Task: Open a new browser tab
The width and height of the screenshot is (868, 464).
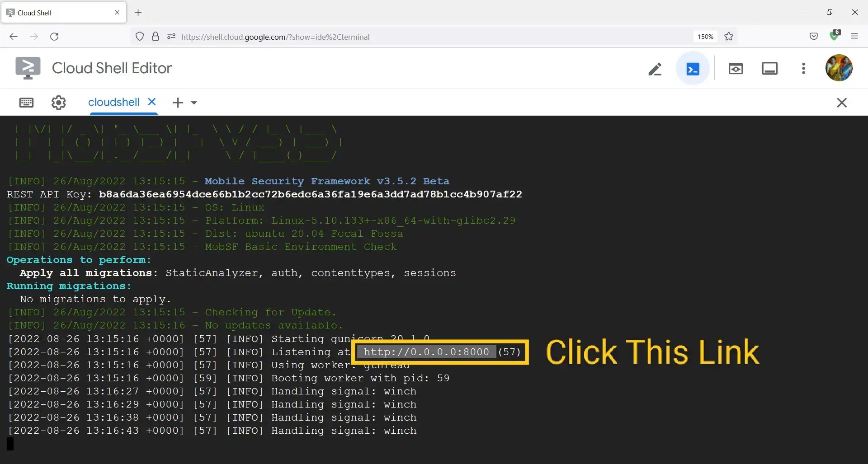Action: point(138,13)
